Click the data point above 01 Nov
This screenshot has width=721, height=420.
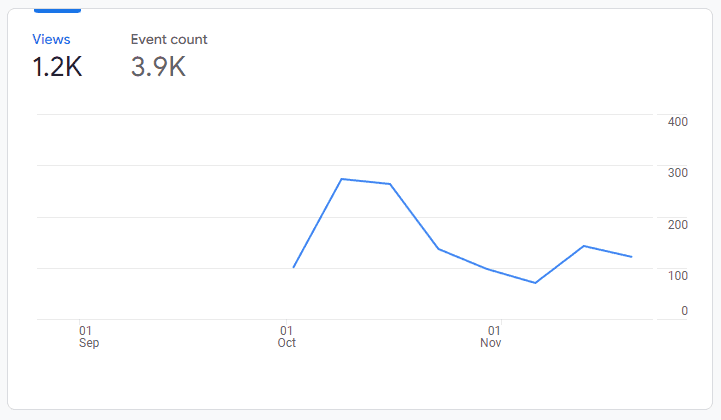point(488,270)
